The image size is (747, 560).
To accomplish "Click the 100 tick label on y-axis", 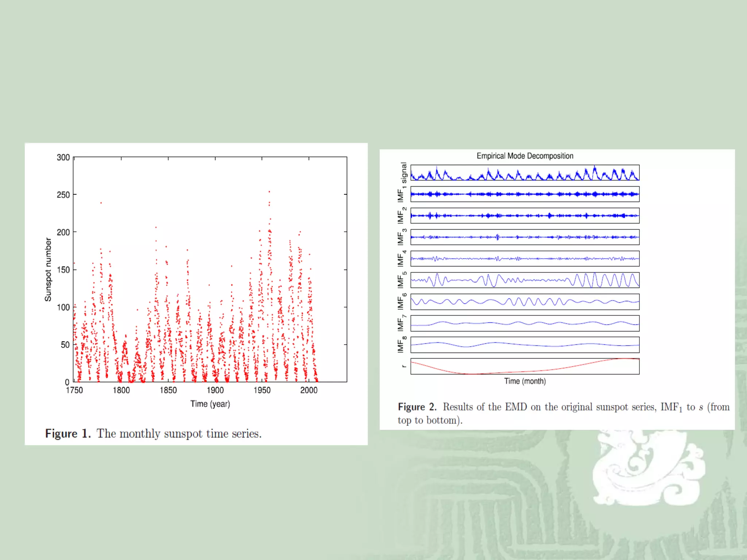I will point(63,307).
